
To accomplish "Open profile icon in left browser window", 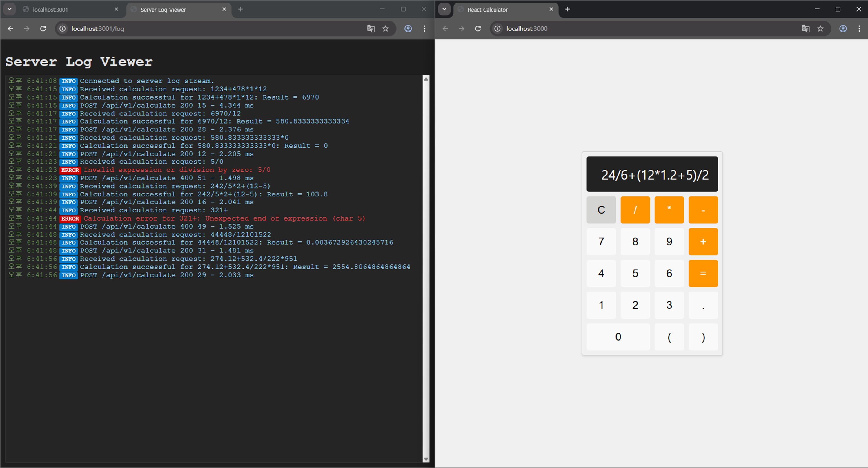I will [408, 29].
